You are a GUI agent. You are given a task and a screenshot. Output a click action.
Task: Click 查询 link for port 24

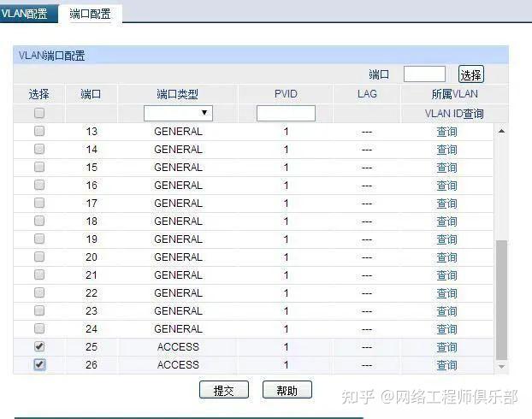[x=446, y=329]
